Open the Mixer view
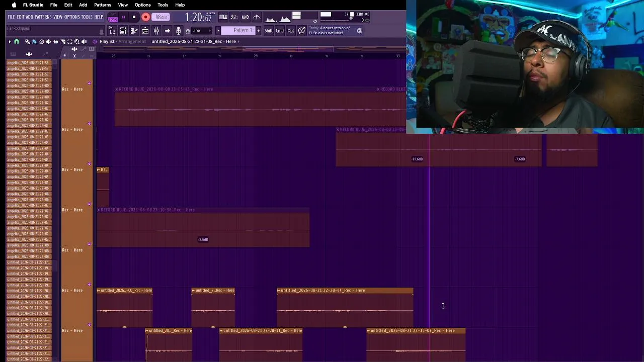 (x=156, y=31)
